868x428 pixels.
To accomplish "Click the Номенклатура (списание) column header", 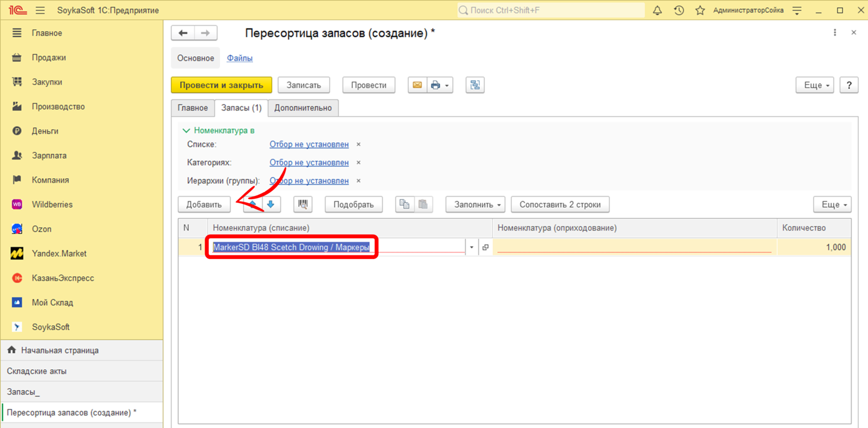I will click(350, 228).
